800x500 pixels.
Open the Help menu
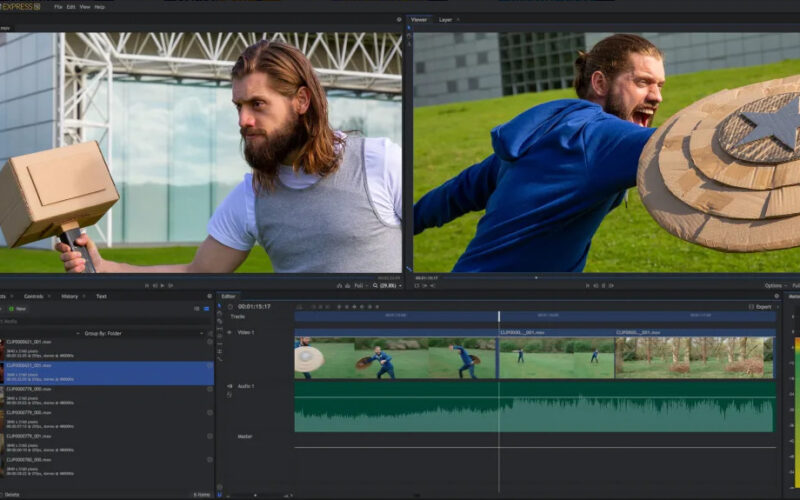pos(99,7)
